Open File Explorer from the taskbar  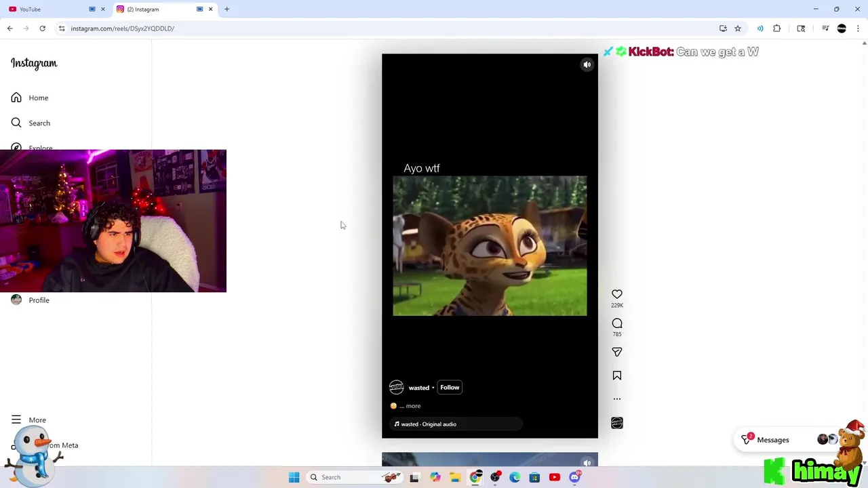(x=455, y=477)
